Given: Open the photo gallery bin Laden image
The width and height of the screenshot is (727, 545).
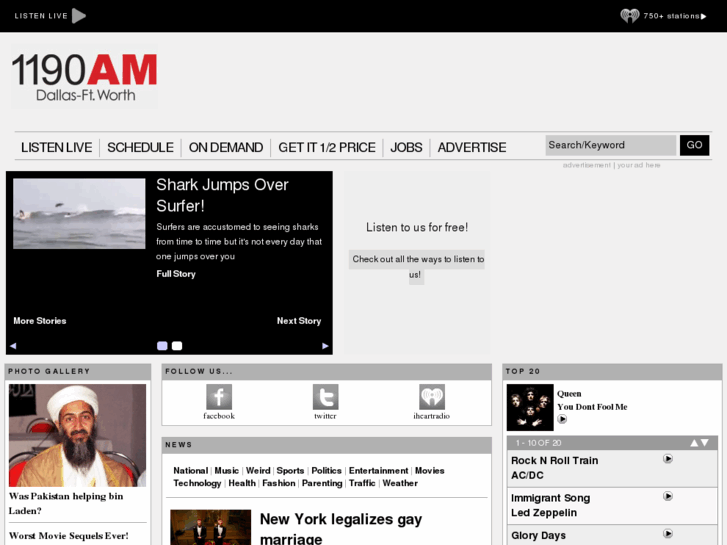Looking at the screenshot, I should (77, 435).
